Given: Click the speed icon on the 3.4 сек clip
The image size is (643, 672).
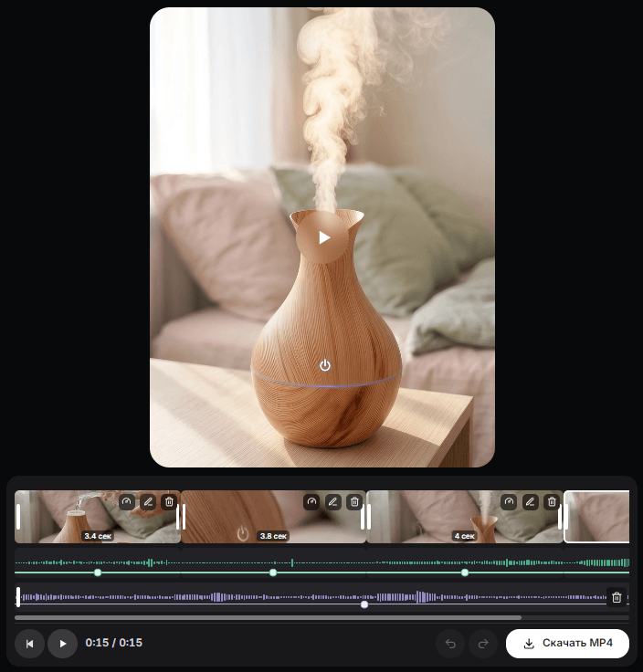Looking at the screenshot, I should (x=126, y=501).
